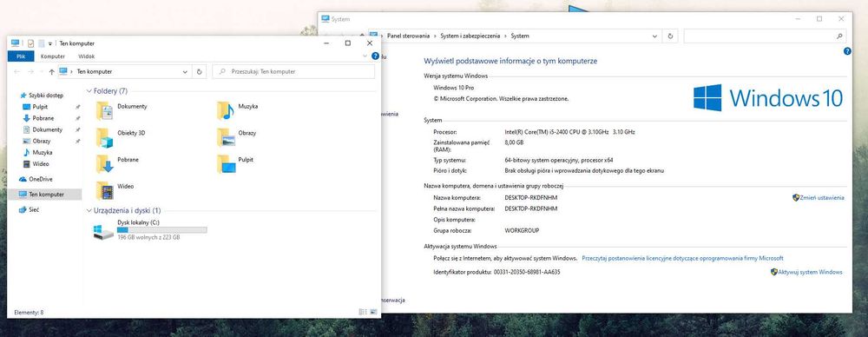The image size is (868, 337).
Task: Expand breadcrumb arrow after Panel sterowania
Action: [x=435, y=36]
